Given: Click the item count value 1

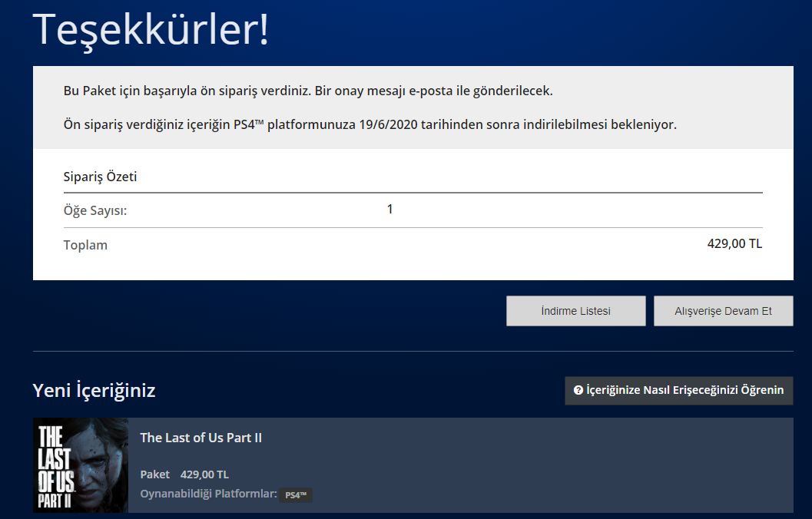Looking at the screenshot, I should (390, 209).
